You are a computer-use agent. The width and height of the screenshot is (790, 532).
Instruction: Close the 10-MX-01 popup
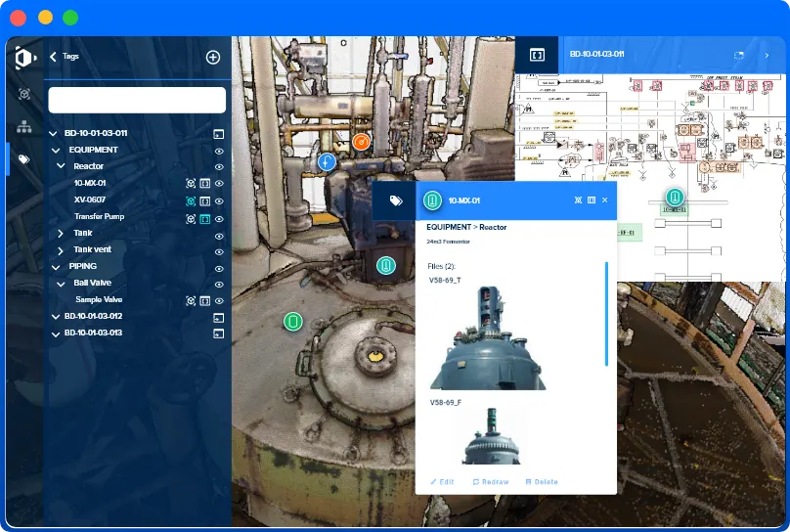[x=604, y=200]
